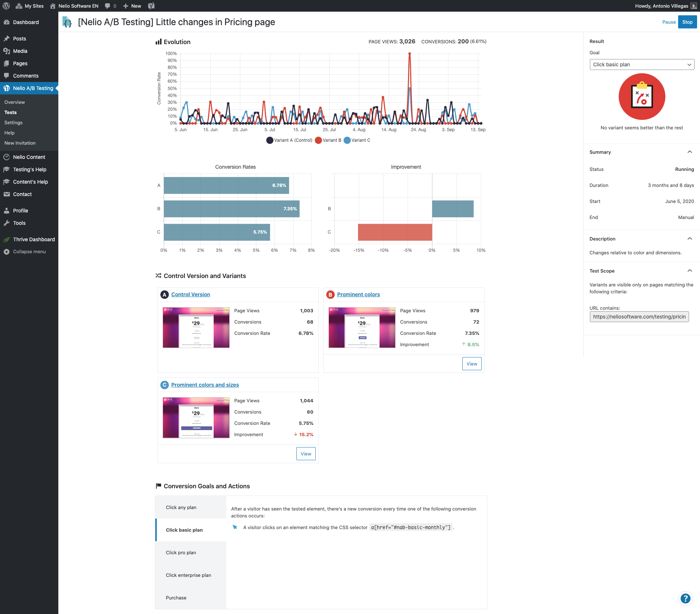The width and height of the screenshot is (700, 614).
Task: Click the Tools wrench icon in the sidebar
Action: tap(7, 223)
